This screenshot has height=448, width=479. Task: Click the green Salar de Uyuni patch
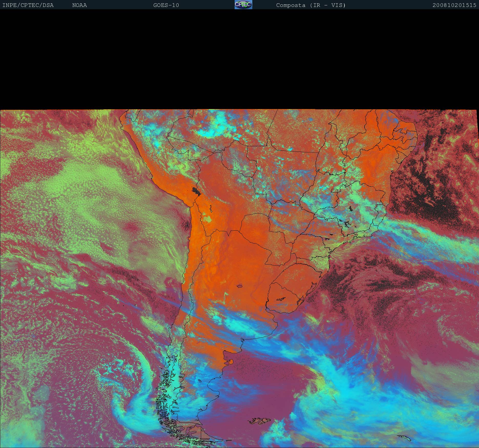pos(207,219)
